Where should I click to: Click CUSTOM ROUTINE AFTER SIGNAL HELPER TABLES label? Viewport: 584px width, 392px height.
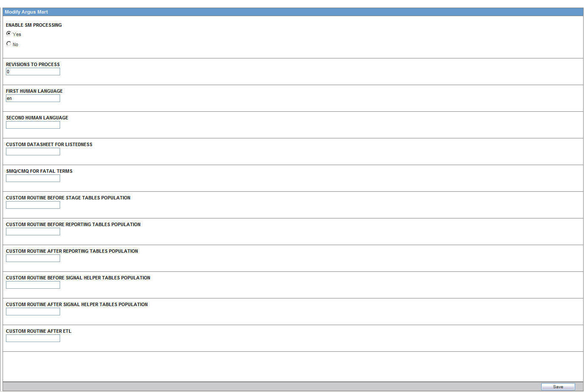coord(77,304)
